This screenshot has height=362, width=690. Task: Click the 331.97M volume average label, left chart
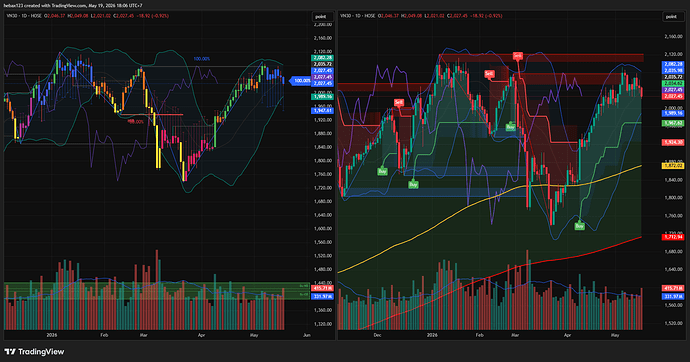(323, 296)
